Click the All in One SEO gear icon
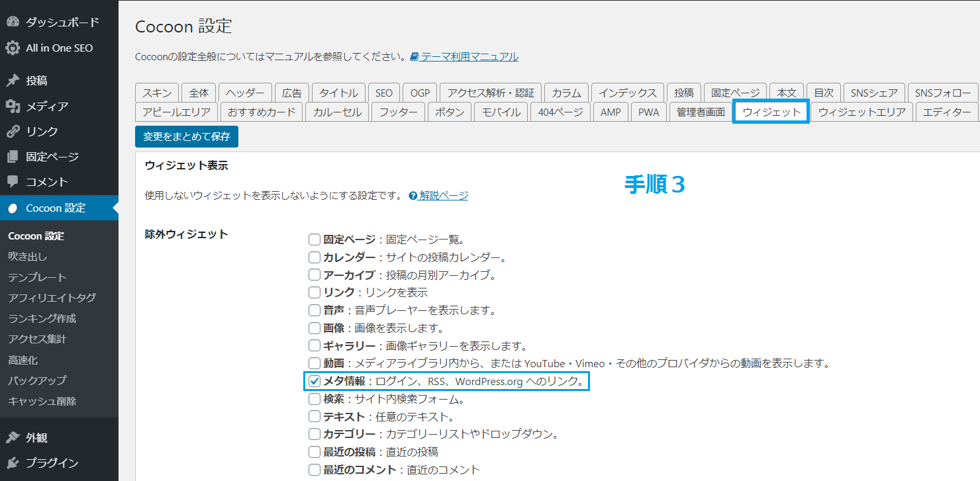The image size is (980, 481). coord(13,48)
